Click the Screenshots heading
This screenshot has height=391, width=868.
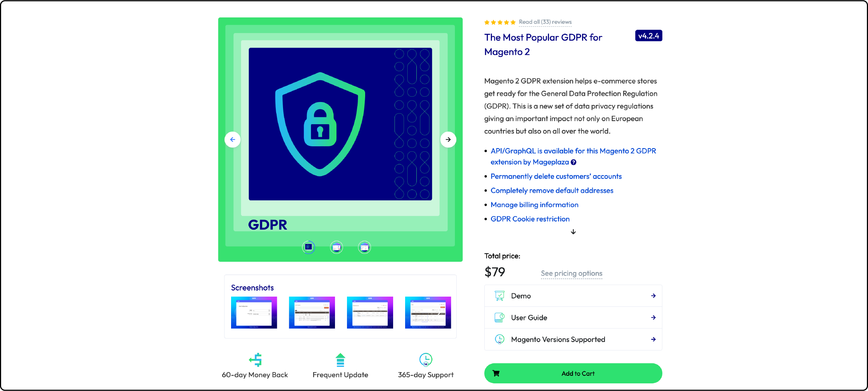252,288
